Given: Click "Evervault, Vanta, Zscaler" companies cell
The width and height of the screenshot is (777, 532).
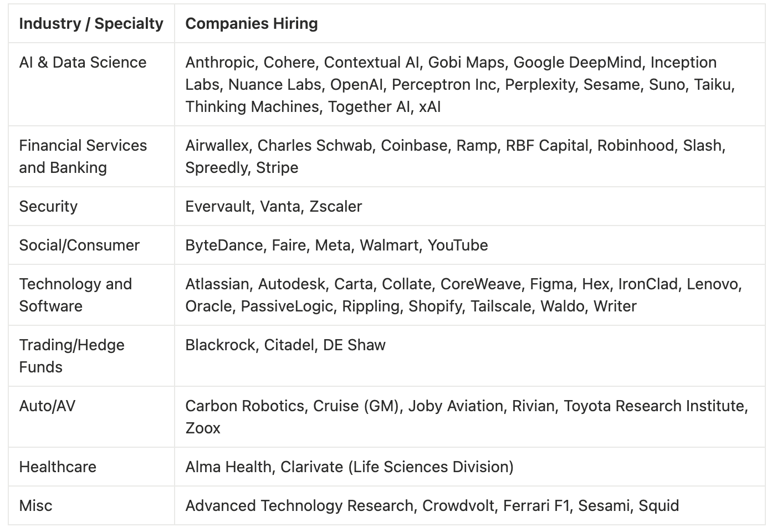Looking at the screenshot, I should (273, 207).
